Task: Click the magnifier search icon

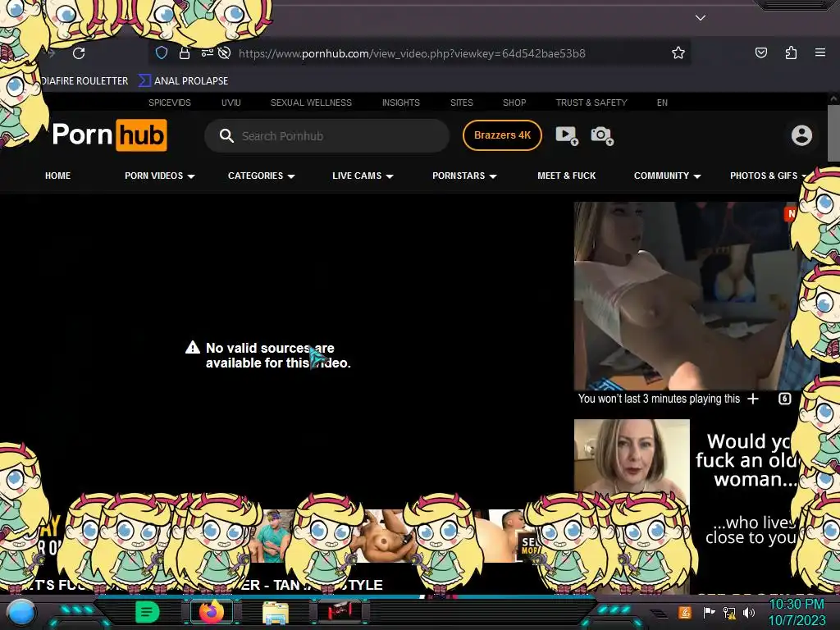Action: tap(226, 135)
